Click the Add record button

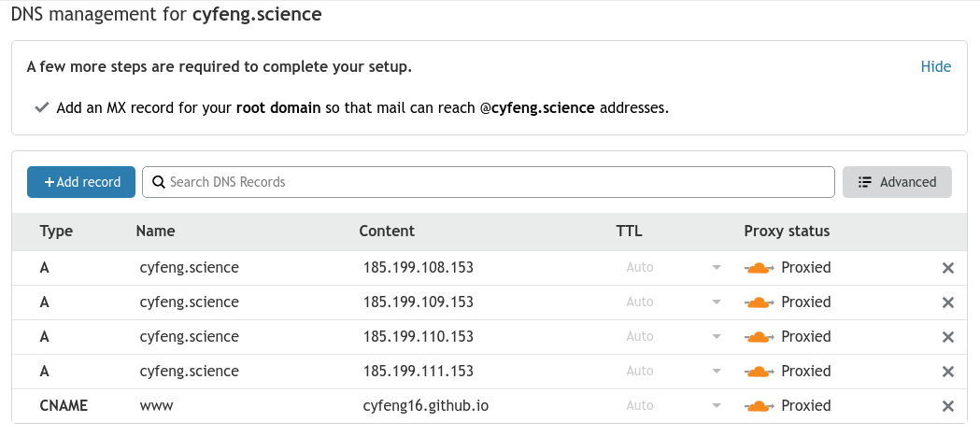point(81,182)
